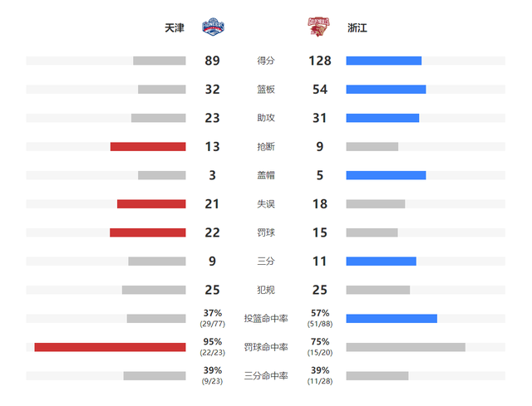Click Tianjin's red 13 steals bar

pyautogui.click(x=148, y=147)
